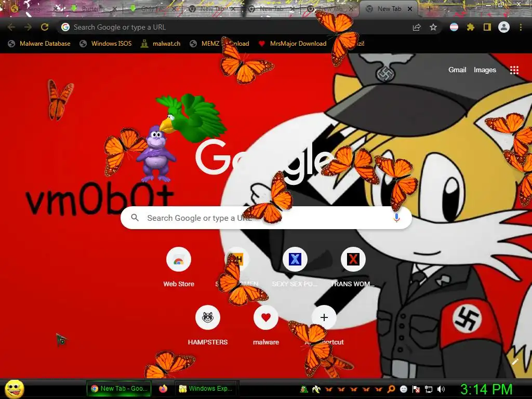Click the Gmail link
532x399 pixels.
click(457, 70)
